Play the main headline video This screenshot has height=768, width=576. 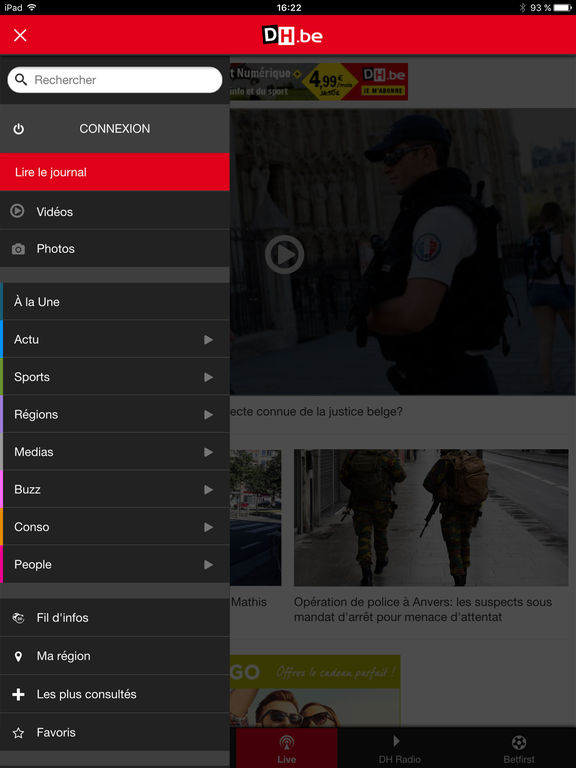(x=285, y=254)
